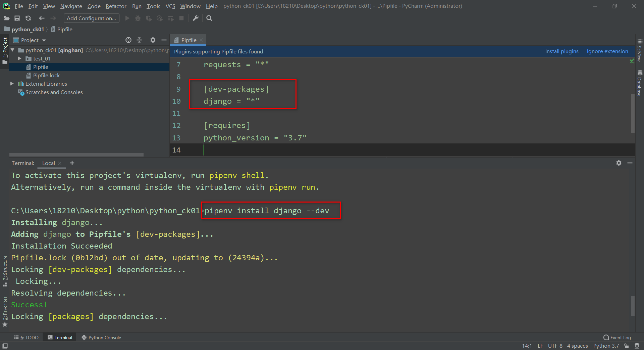644x350 pixels.
Task: Click Run with Coverage toolbar icon
Action: 149,18
